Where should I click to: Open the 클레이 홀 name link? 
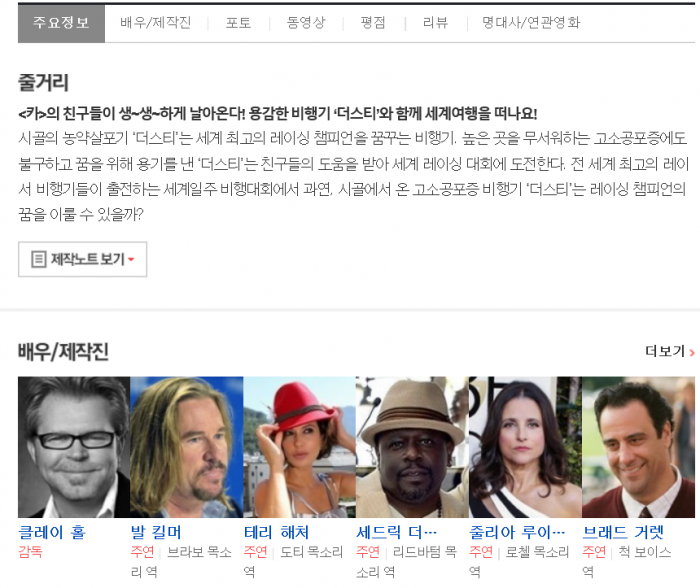[x=52, y=532]
